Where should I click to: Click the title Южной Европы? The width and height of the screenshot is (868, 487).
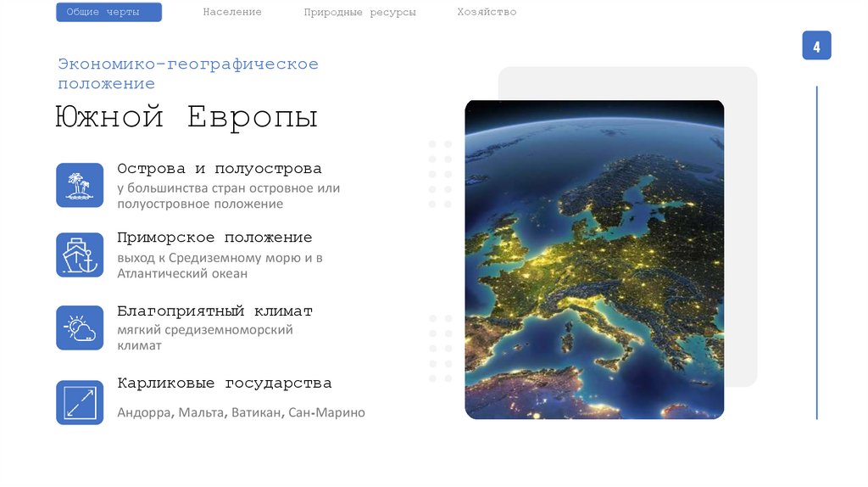point(186,117)
